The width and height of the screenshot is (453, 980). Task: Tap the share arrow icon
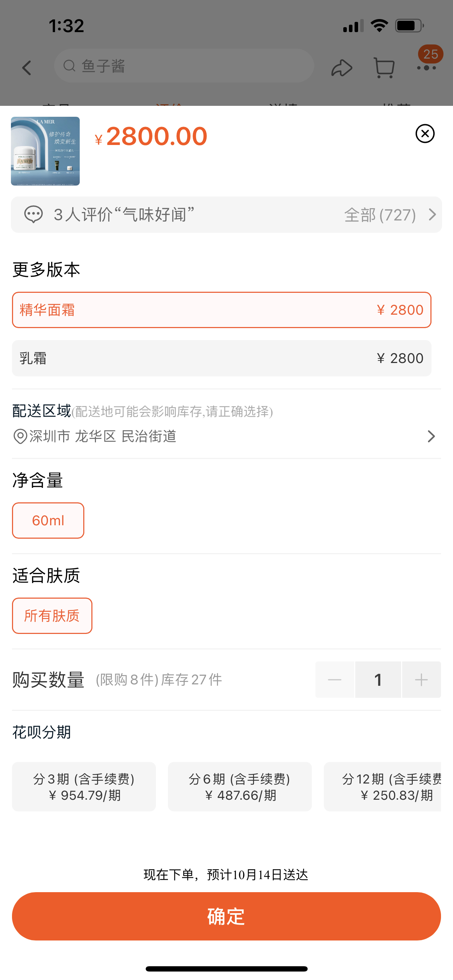pyautogui.click(x=342, y=68)
